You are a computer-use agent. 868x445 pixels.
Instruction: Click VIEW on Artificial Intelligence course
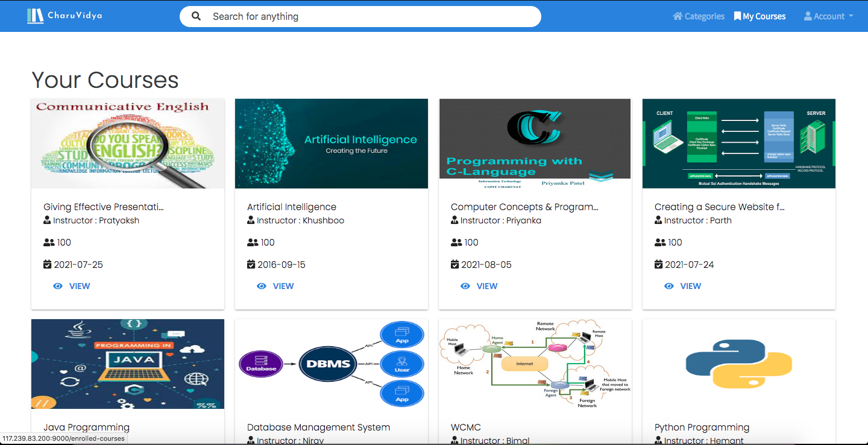click(275, 286)
